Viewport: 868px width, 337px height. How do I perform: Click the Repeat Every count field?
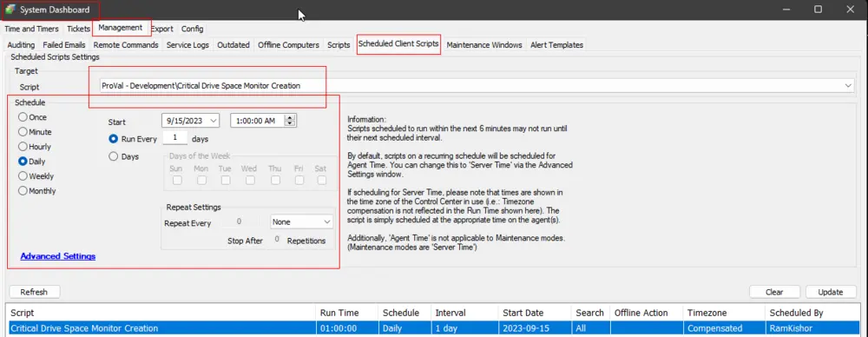(x=240, y=221)
